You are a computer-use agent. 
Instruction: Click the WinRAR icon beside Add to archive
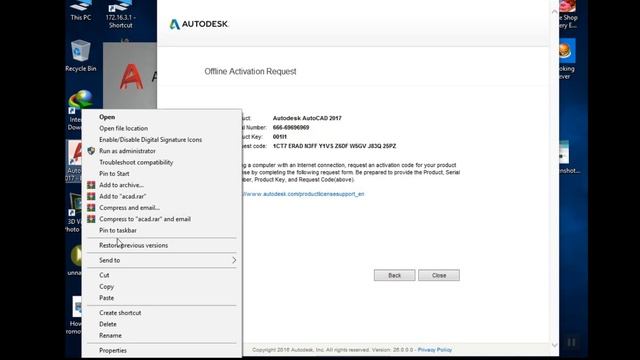click(x=91, y=185)
